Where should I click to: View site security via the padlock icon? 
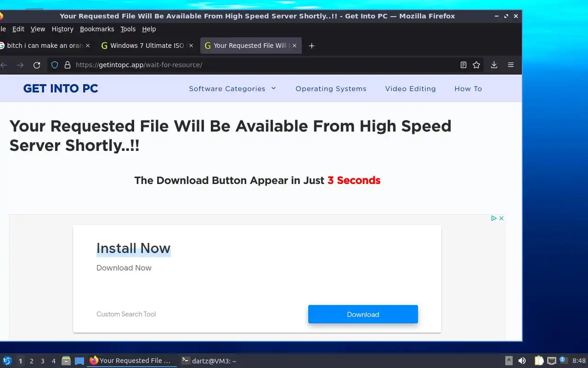coord(68,65)
